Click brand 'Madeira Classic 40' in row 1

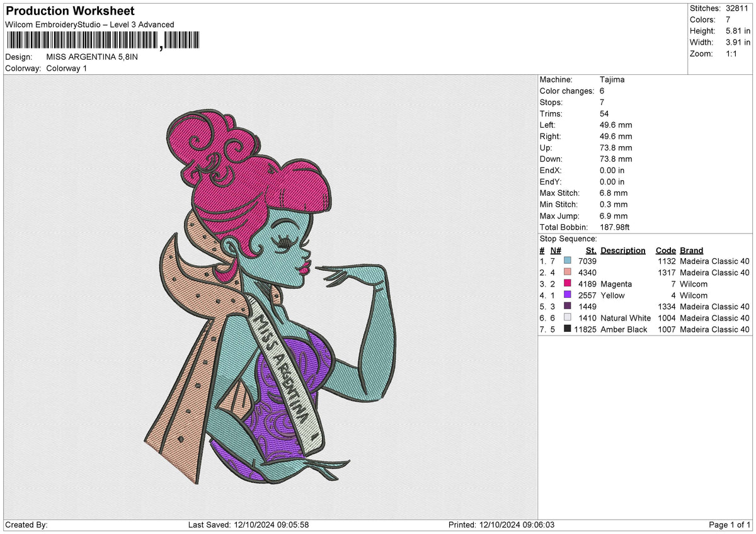pos(715,261)
